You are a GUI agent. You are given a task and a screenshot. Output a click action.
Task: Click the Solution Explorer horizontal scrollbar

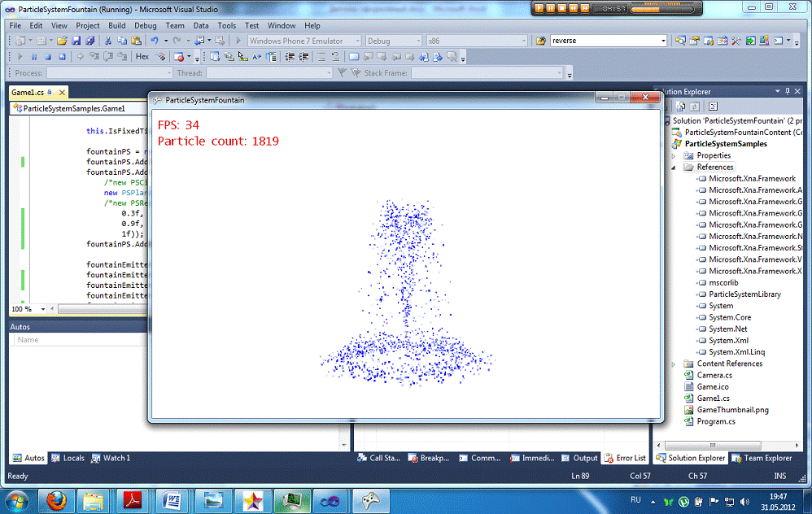(713, 445)
